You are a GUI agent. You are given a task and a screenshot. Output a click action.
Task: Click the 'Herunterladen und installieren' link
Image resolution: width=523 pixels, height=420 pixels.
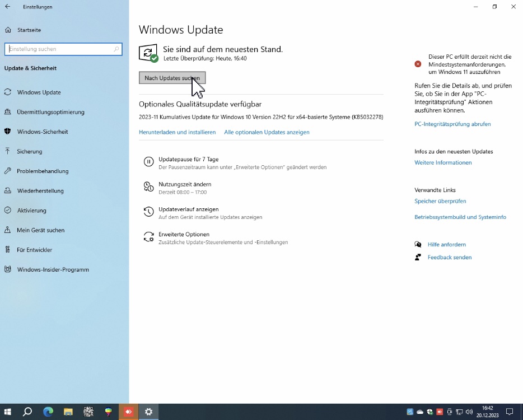(177, 132)
